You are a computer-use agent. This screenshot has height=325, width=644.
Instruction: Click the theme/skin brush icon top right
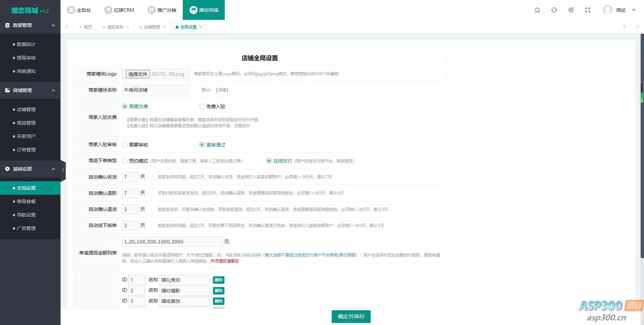click(x=571, y=10)
